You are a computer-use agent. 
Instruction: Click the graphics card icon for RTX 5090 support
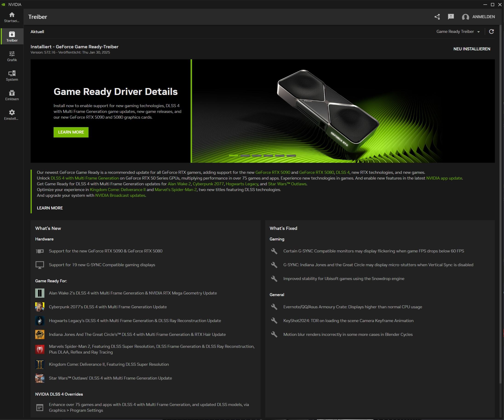point(40,251)
